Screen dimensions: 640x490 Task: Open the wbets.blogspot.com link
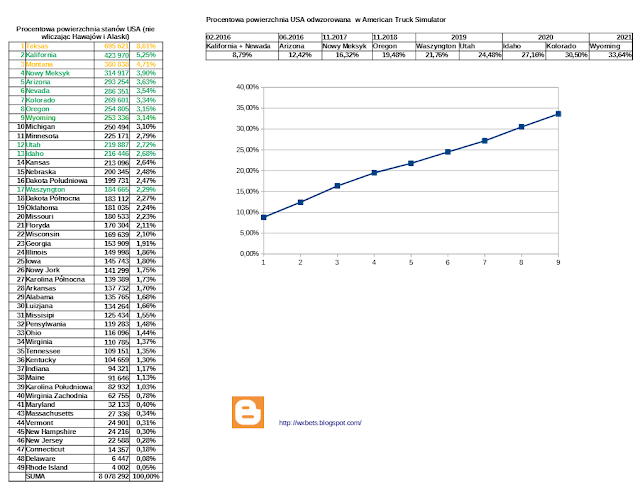[320, 423]
